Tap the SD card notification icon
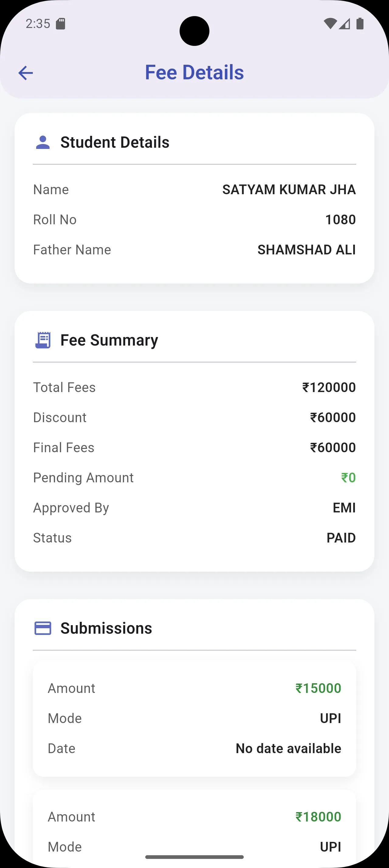The width and height of the screenshot is (389, 868). tap(60, 24)
